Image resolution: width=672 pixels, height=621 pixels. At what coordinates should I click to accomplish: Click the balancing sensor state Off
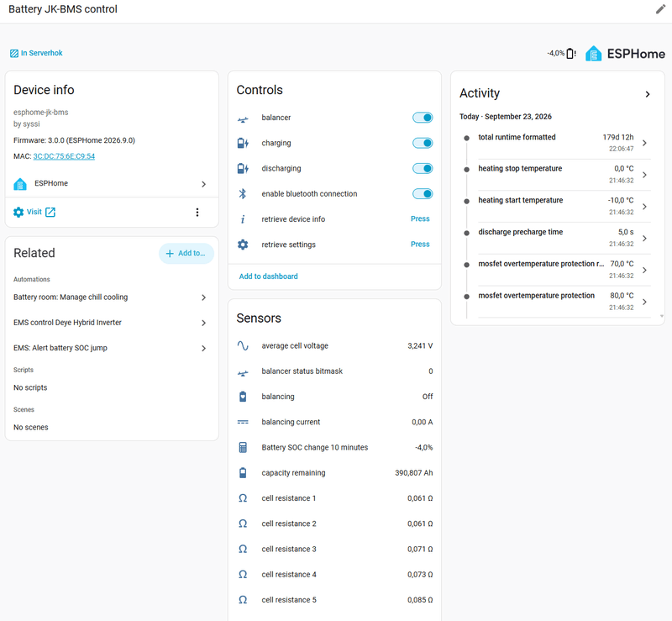pyautogui.click(x=428, y=397)
